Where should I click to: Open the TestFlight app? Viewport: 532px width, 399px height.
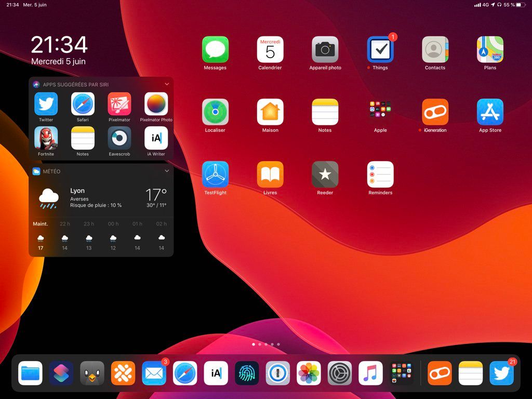coord(215,175)
